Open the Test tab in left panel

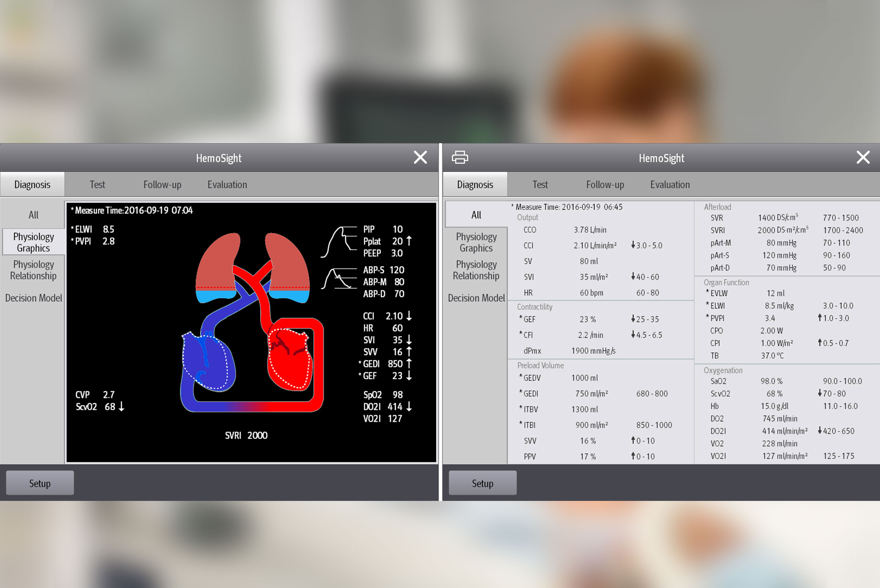pyautogui.click(x=97, y=184)
